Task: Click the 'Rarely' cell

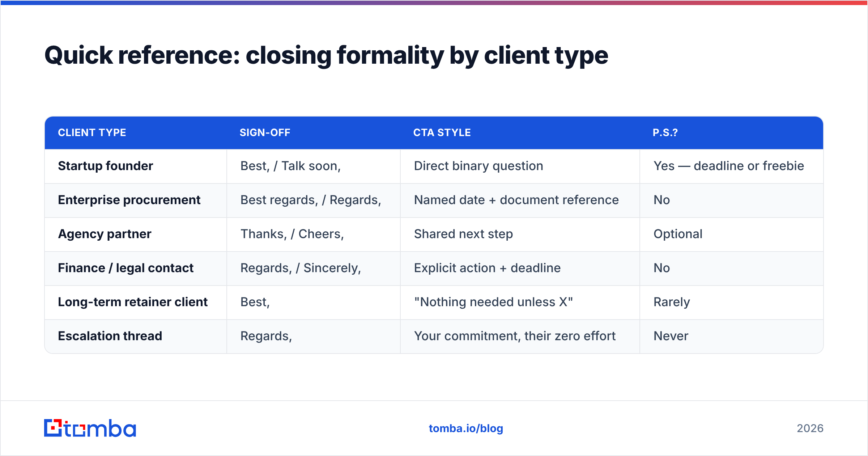Action: point(732,302)
